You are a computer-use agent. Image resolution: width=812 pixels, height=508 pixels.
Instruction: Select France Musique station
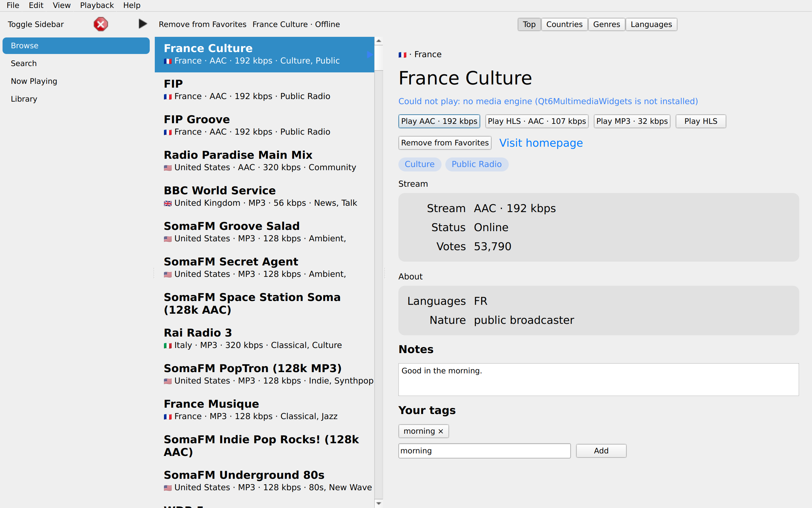coord(264,411)
